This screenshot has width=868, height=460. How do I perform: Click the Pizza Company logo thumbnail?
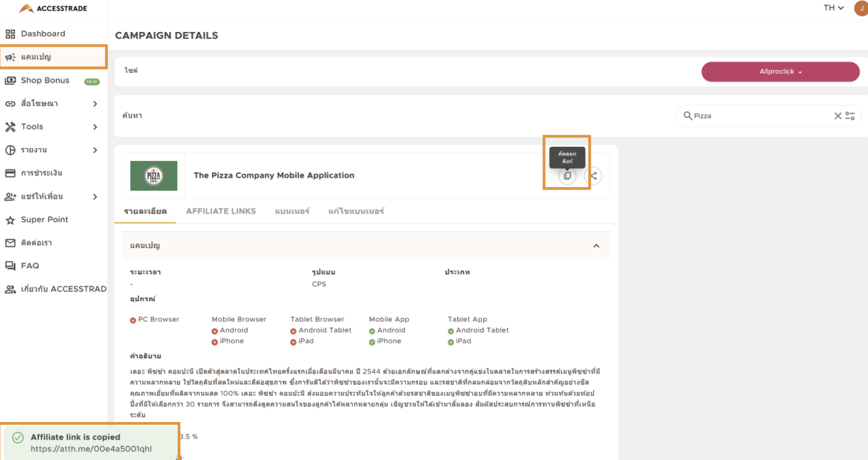[x=154, y=176]
